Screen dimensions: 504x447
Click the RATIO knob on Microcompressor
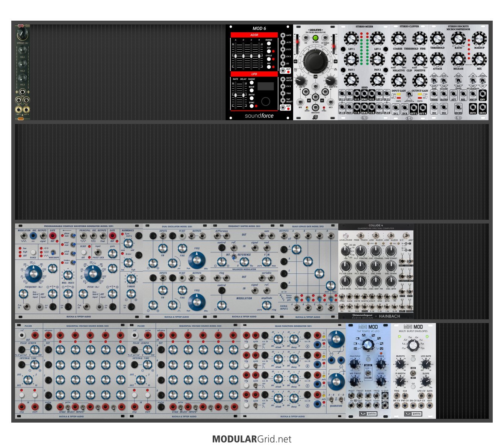(458, 38)
